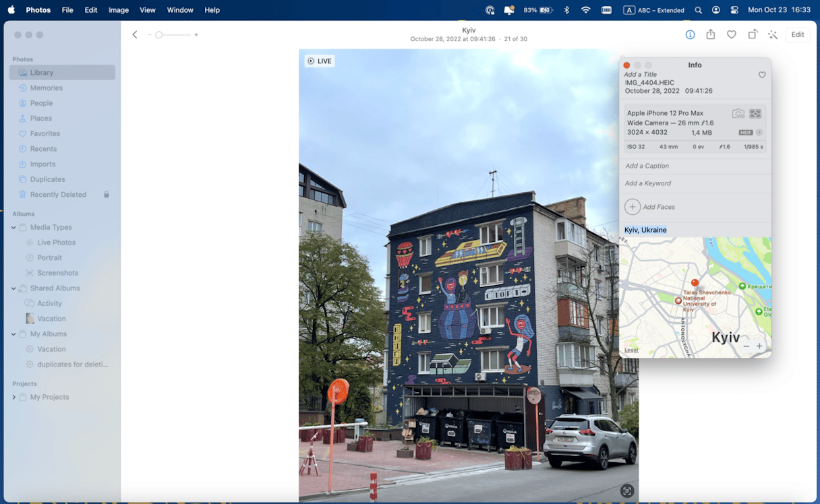
Task: Click the Info button in toolbar
Action: (x=690, y=34)
